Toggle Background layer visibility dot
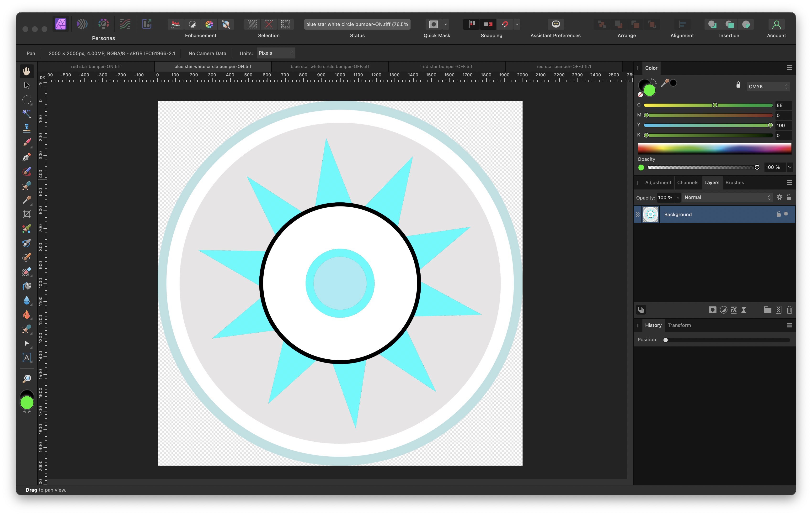Viewport: 812px width, 515px height. click(786, 214)
